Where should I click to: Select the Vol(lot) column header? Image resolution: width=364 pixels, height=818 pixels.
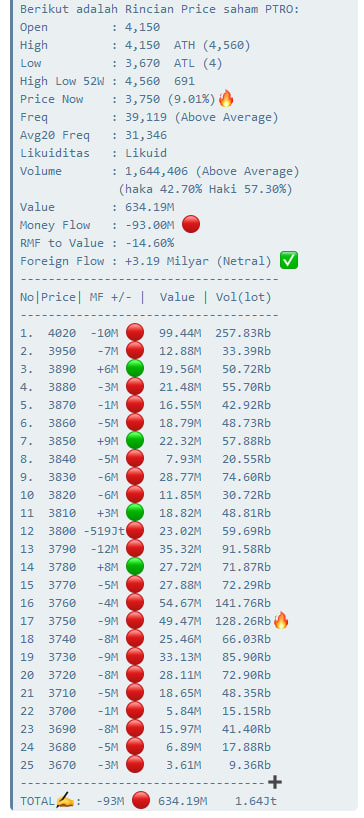coord(244,297)
